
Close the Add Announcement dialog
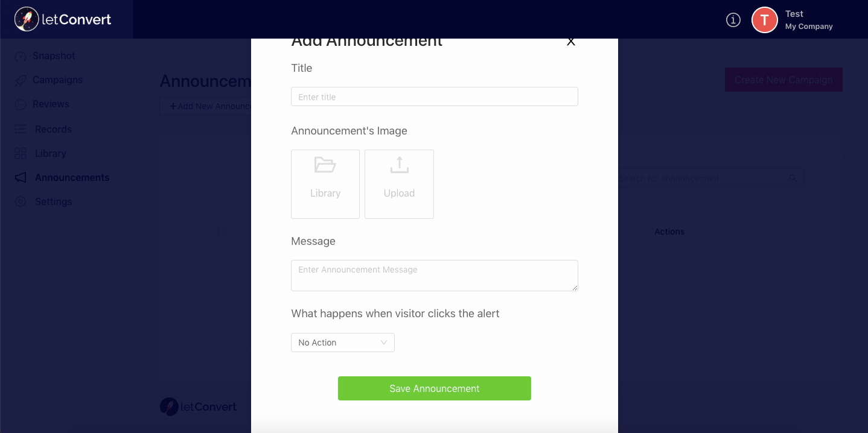(x=571, y=42)
